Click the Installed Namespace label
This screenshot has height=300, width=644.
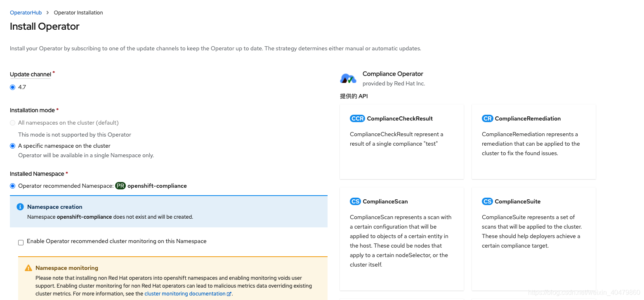click(37, 174)
